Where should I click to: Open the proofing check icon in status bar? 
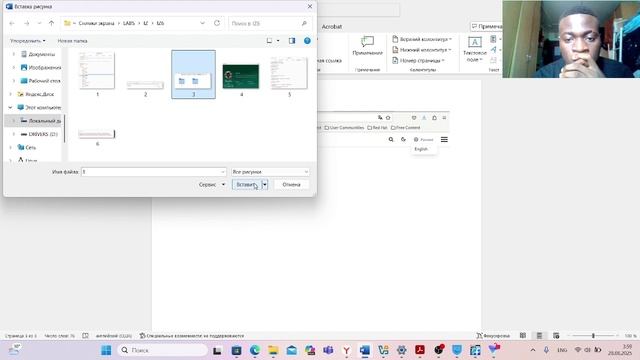tap(85, 336)
